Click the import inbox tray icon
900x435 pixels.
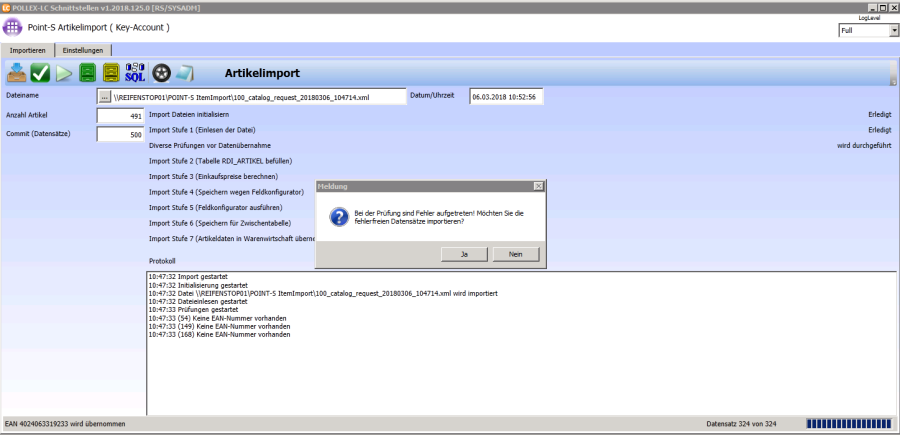(17, 73)
